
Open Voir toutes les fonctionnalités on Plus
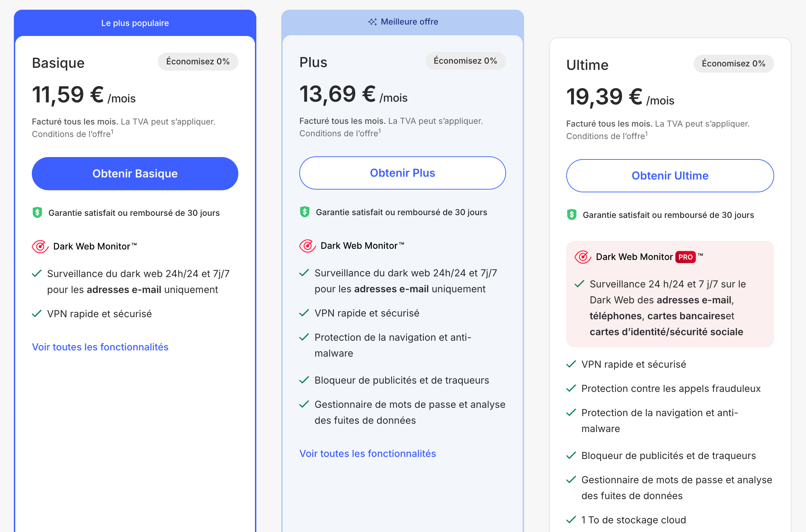point(368,453)
